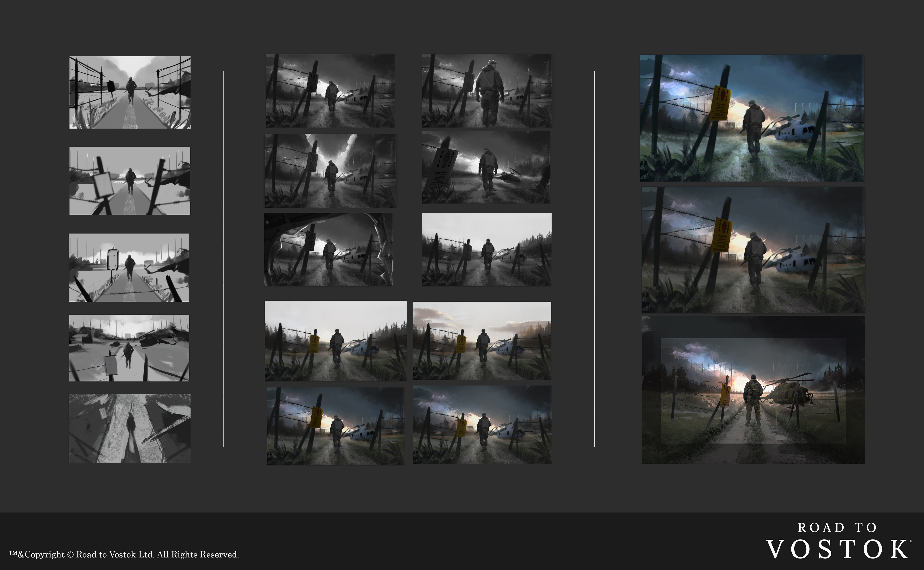Select the first grayscale road sketch thumbnail
This screenshot has width=924, height=570.
tap(130, 92)
